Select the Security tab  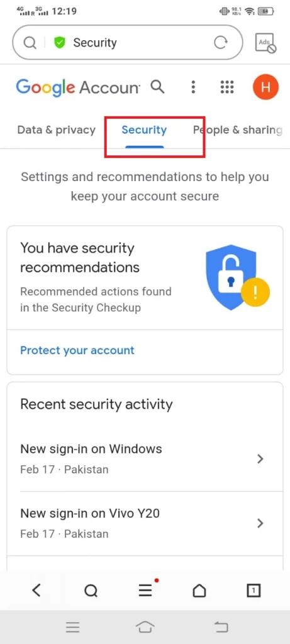[x=144, y=130]
